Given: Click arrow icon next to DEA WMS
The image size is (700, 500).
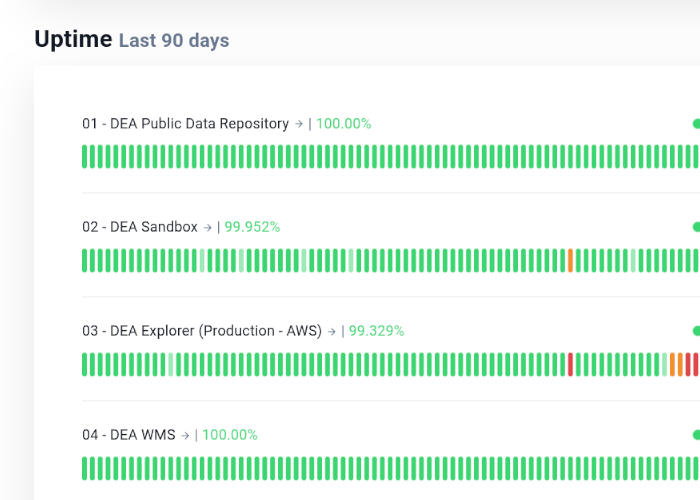Looking at the screenshot, I should [185, 435].
